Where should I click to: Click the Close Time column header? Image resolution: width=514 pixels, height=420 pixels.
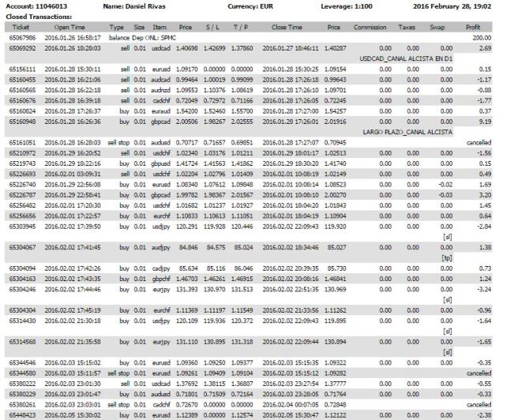(287, 27)
